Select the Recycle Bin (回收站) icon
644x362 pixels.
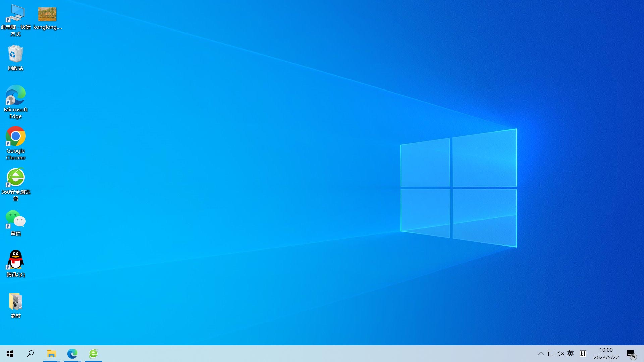click(15, 54)
